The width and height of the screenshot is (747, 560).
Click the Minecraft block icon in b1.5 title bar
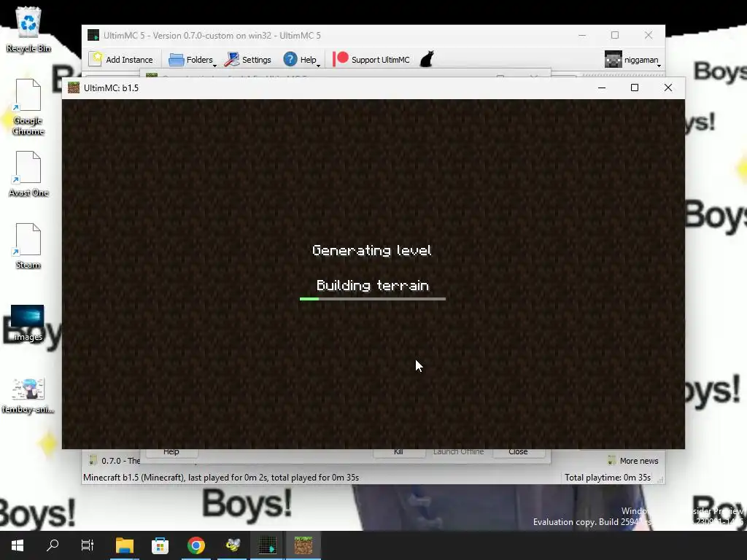point(74,87)
